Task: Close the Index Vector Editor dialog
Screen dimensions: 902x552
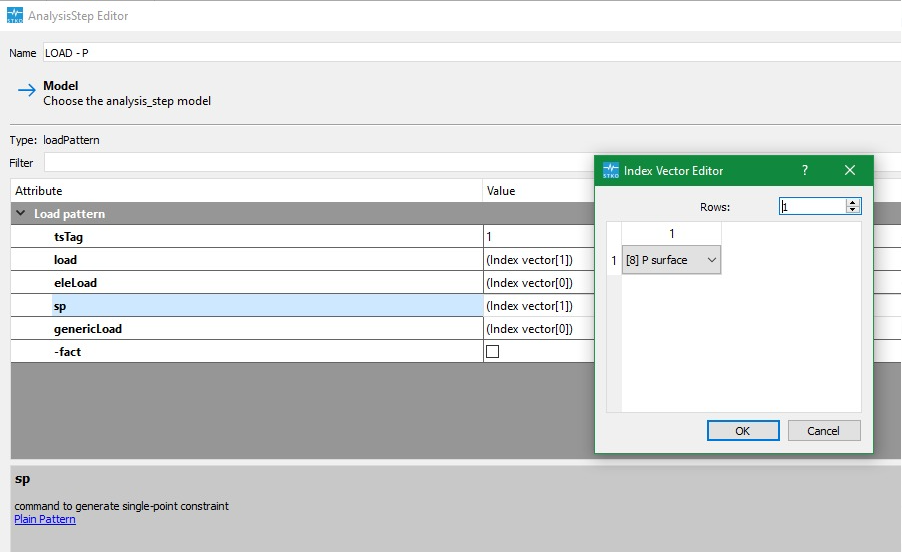Action: [x=850, y=171]
